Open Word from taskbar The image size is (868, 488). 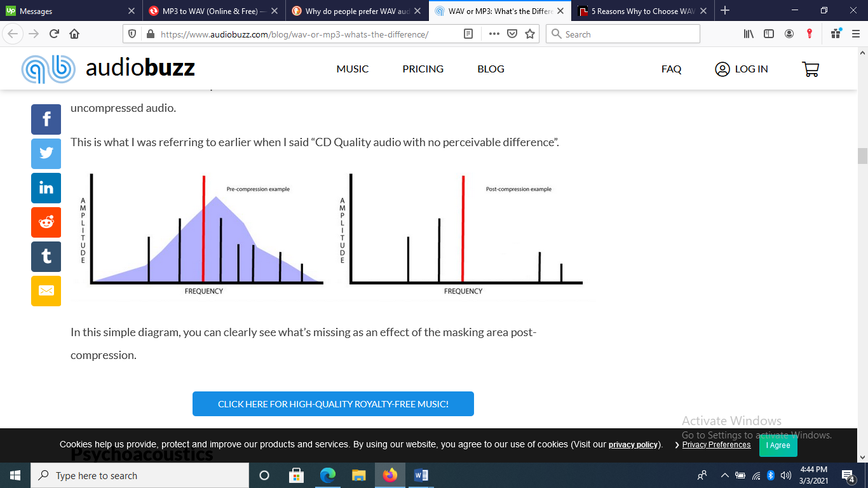tap(421, 475)
